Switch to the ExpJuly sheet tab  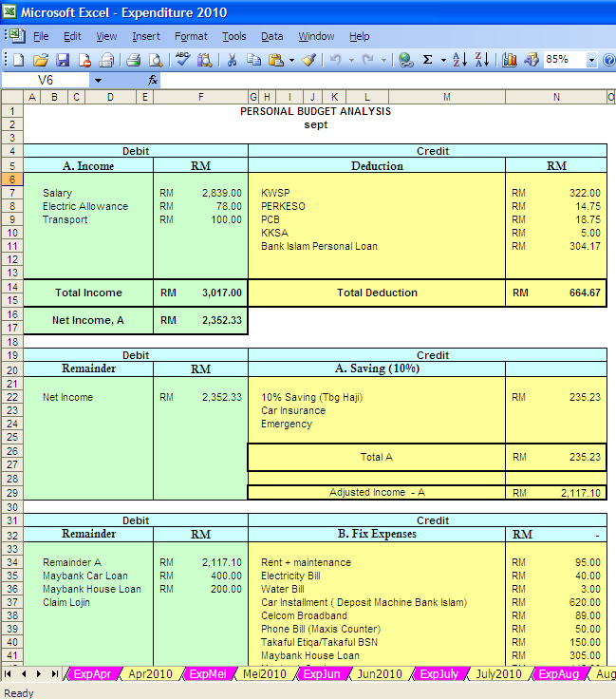[x=439, y=673]
